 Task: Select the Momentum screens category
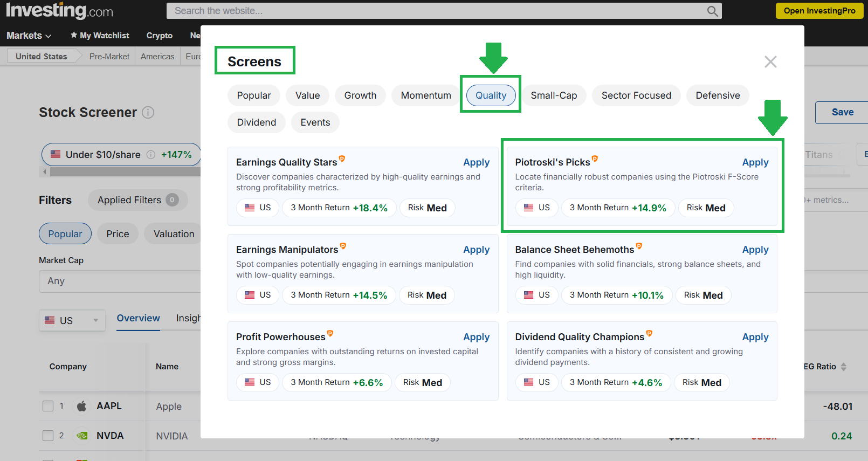click(426, 95)
